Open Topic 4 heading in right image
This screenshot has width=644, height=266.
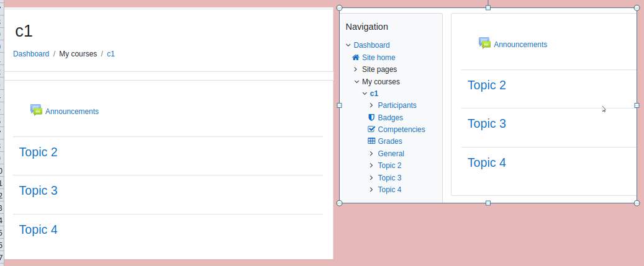487,162
